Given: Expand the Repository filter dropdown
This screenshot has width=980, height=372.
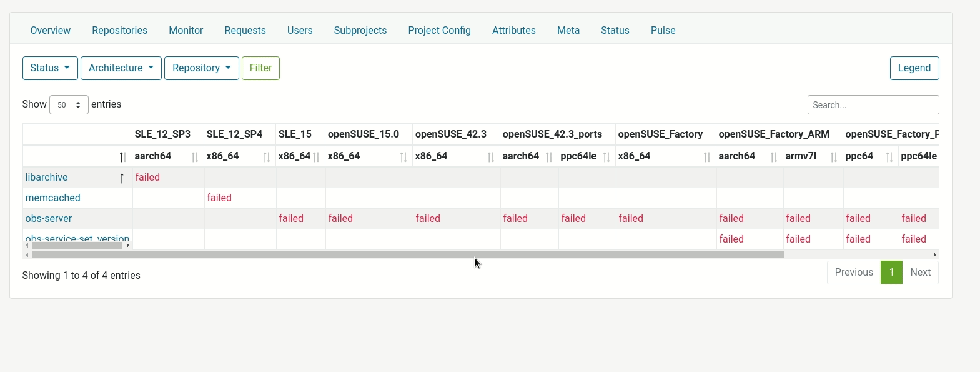Looking at the screenshot, I should pos(202,68).
